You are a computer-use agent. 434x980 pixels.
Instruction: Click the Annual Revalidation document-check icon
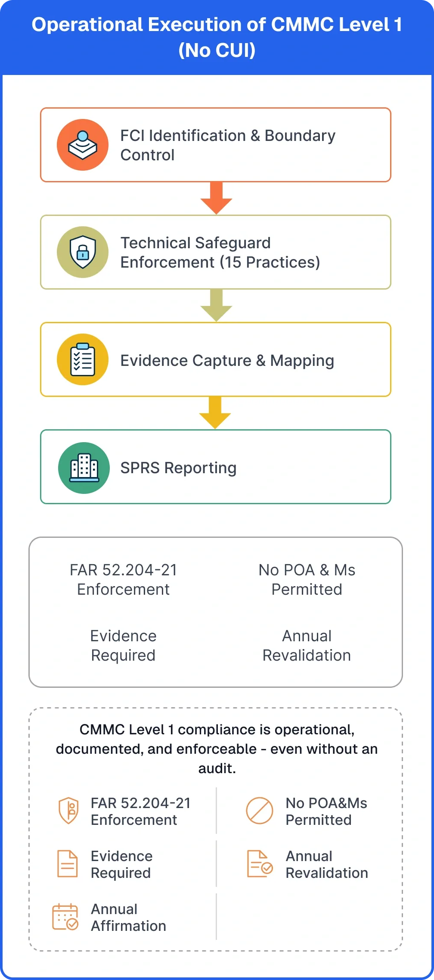click(x=260, y=864)
